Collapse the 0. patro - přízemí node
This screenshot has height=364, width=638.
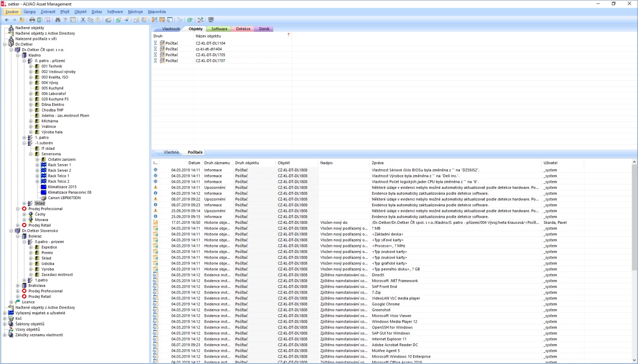24,61
